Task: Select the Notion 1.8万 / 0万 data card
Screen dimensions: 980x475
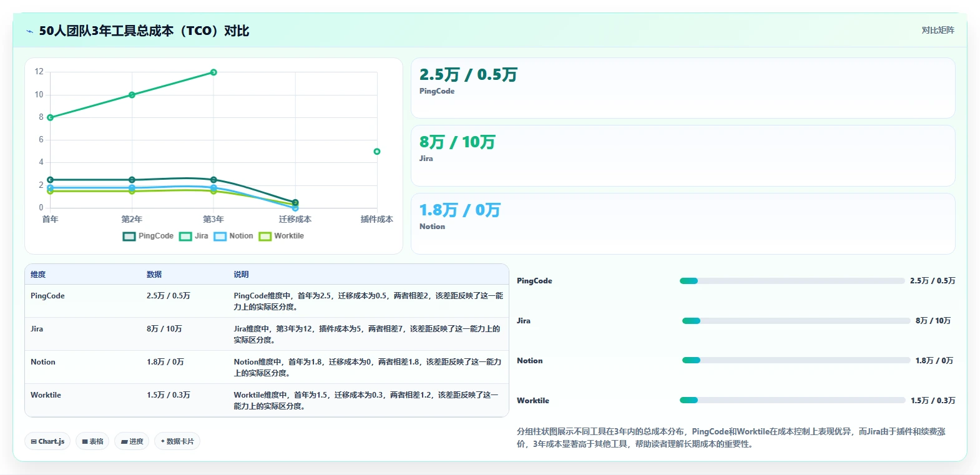Action: click(x=683, y=223)
